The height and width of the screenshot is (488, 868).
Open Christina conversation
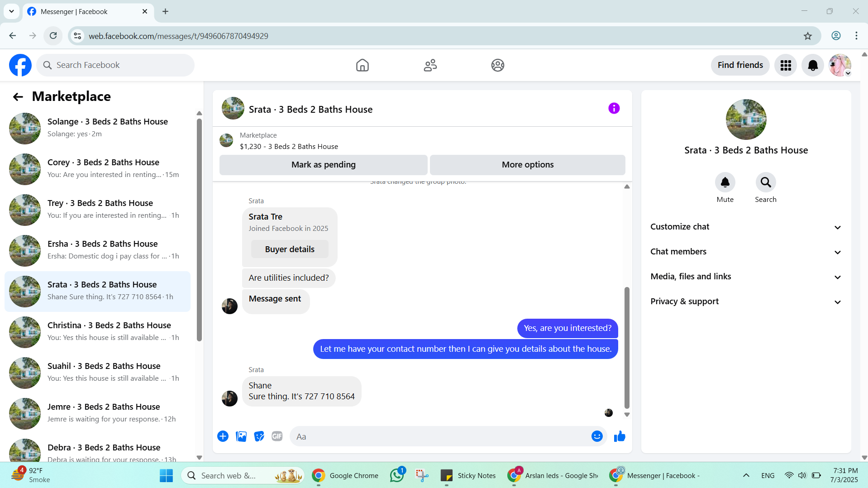pos(97,332)
